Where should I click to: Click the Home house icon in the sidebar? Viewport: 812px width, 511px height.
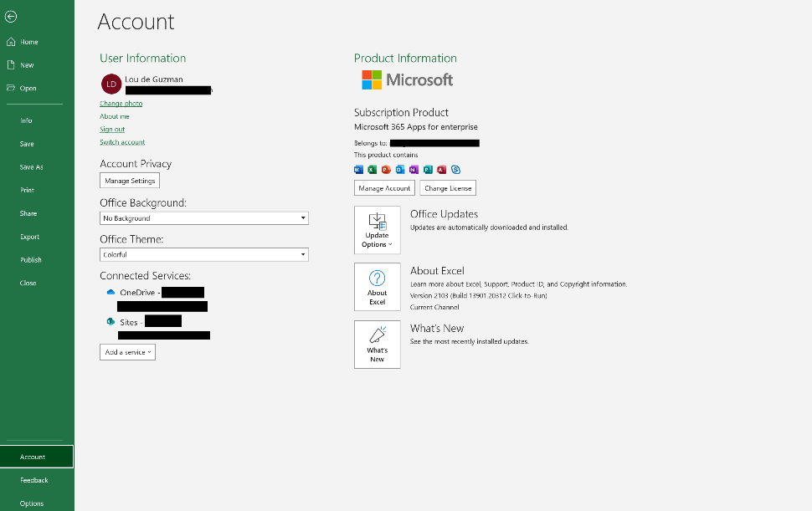pos(11,42)
